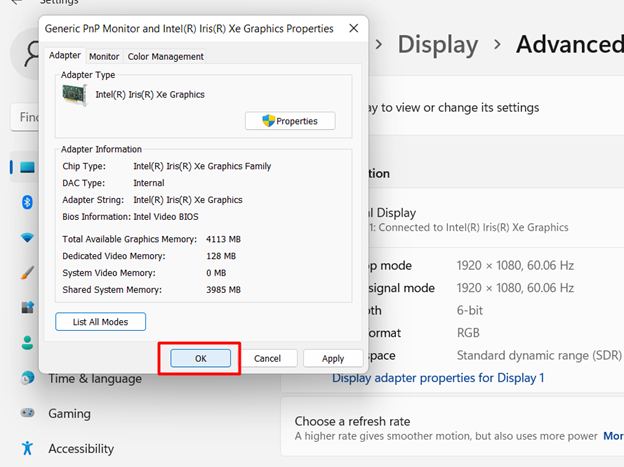Cancel the graphics properties dialog
624x467 pixels.
(267, 358)
